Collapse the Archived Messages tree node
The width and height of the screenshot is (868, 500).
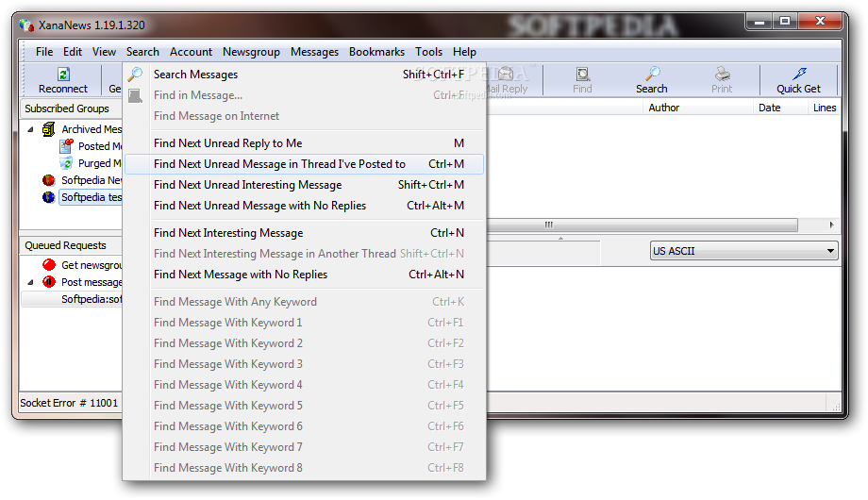tap(30, 129)
